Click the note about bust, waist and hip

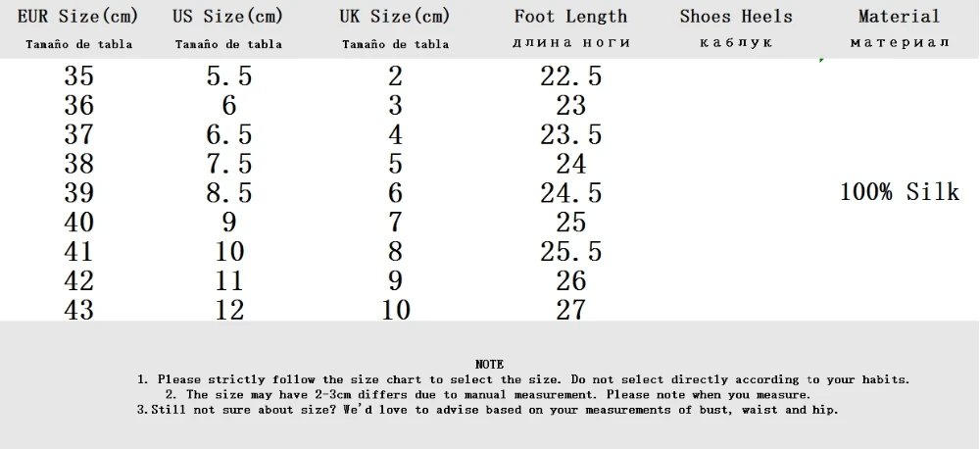[x=489, y=410]
